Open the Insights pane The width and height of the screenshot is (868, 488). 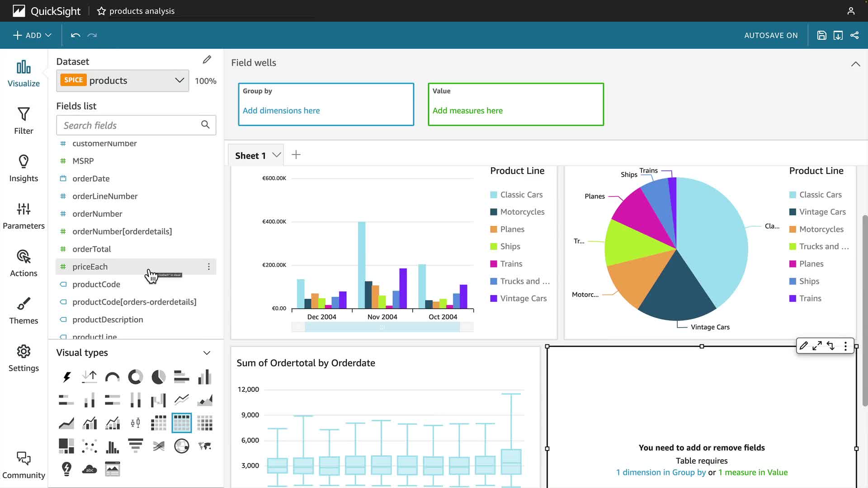tap(24, 169)
